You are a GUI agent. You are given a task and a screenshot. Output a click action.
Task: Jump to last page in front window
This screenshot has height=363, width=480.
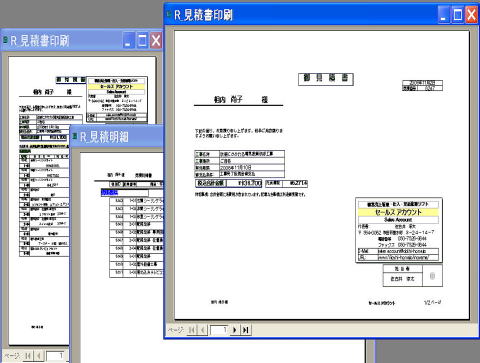tap(246, 330)
